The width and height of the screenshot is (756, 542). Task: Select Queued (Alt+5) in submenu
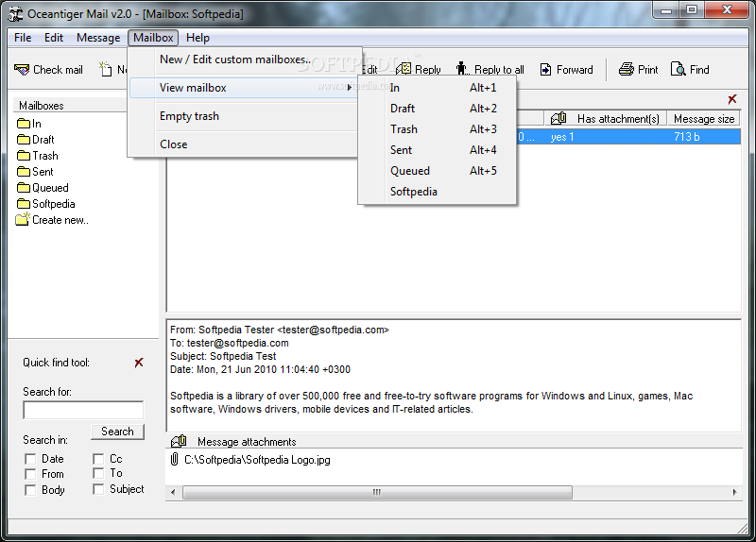[438, 171]
